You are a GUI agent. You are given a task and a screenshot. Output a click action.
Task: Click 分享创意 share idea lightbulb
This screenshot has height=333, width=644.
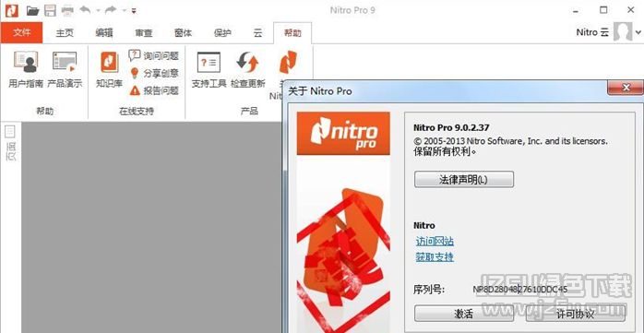pos(154,73)
